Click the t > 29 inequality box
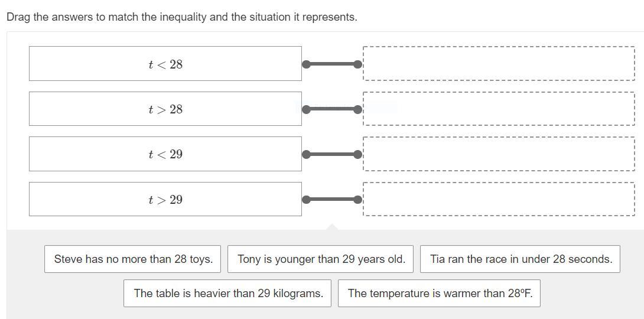The image size is (644, 319). click(x=165, y=199)
